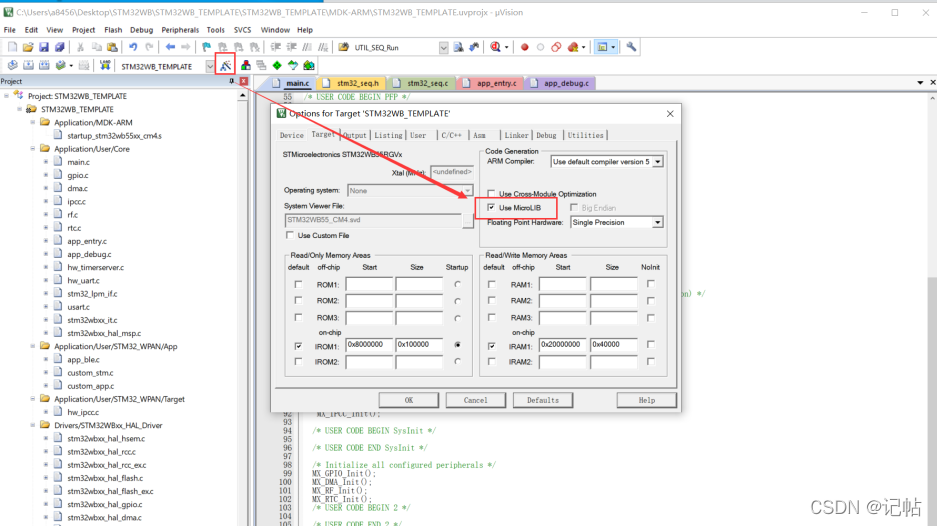Open the ARM Compiler version dropdown
Screen dimensions: 937x526
(657, 161)
